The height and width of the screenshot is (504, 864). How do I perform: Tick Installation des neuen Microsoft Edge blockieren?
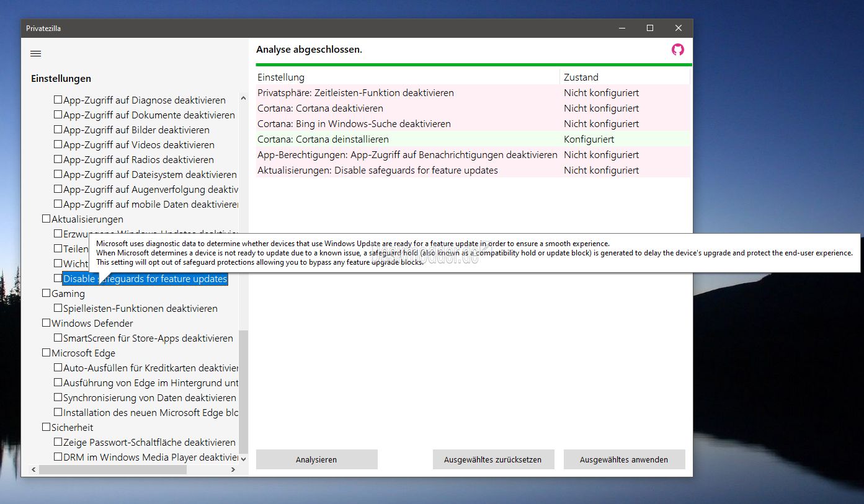(x=58, y=412)
